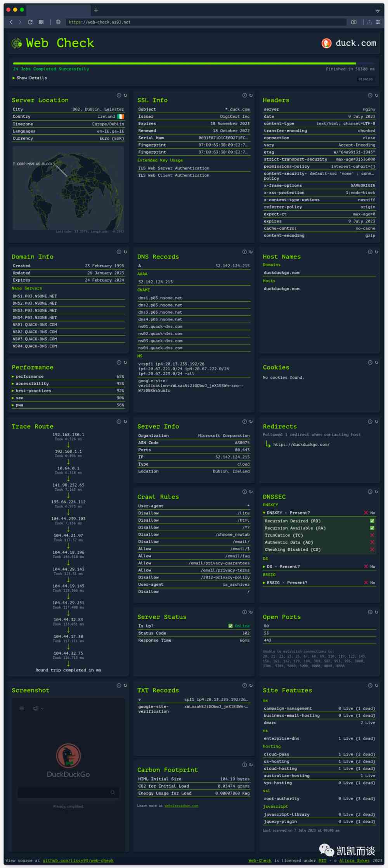Click the globe site info icon
Screen dimensions: 388x868
(58, 22)
